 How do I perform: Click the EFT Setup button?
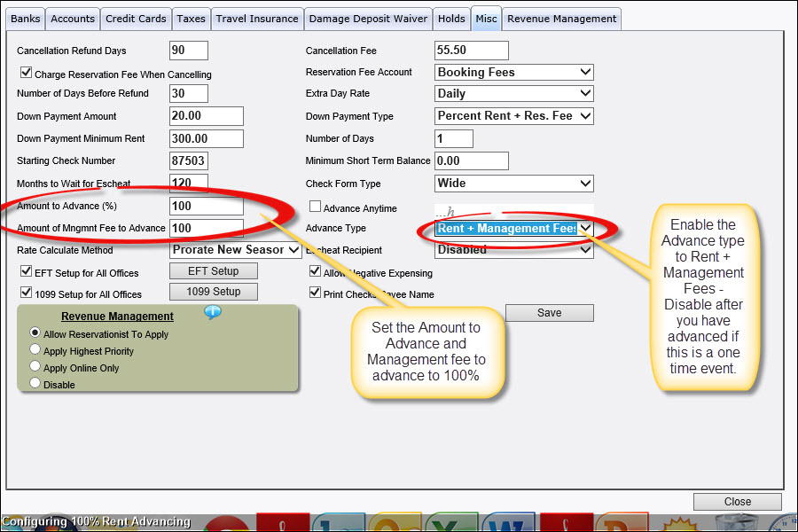pyautogui.click(x=213, y=270)
